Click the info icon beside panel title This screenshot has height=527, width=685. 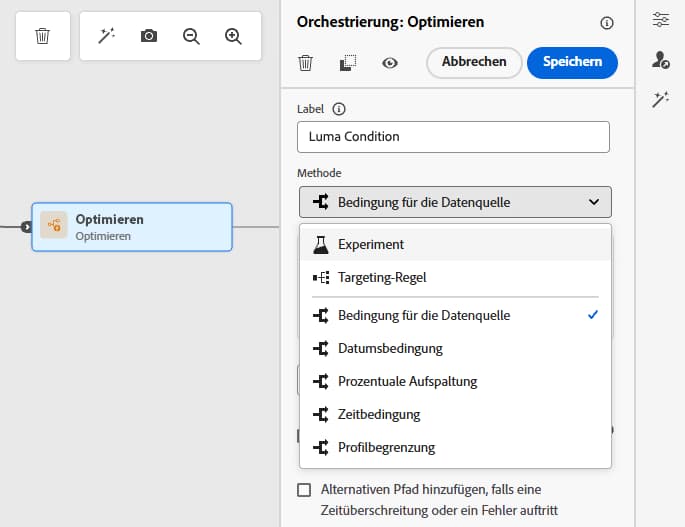click(606, 22)
